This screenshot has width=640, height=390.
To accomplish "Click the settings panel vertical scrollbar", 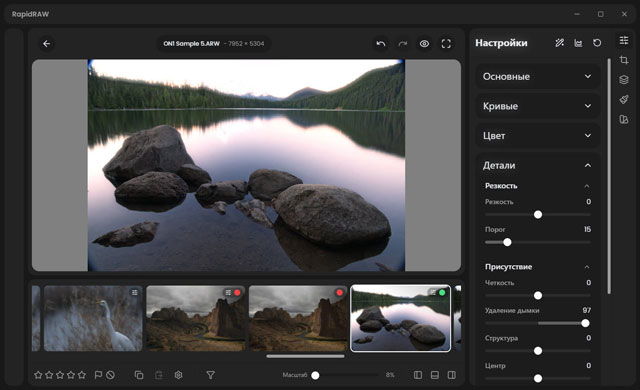I will [x=609, y=176].
